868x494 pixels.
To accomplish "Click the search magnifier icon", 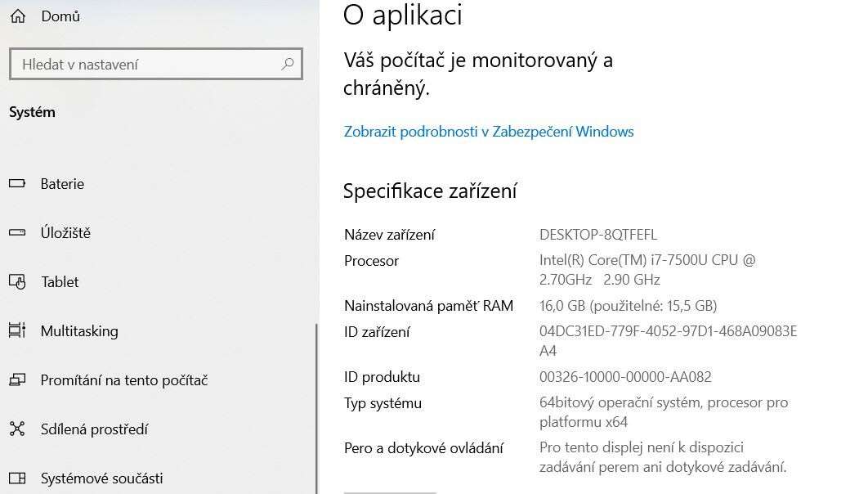I will tap(288, 65).
